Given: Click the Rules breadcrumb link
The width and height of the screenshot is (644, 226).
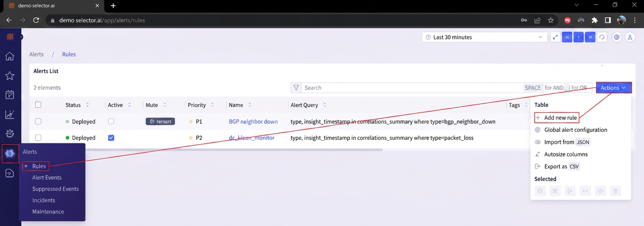Looking at the screenshot, I should (69, 54).
